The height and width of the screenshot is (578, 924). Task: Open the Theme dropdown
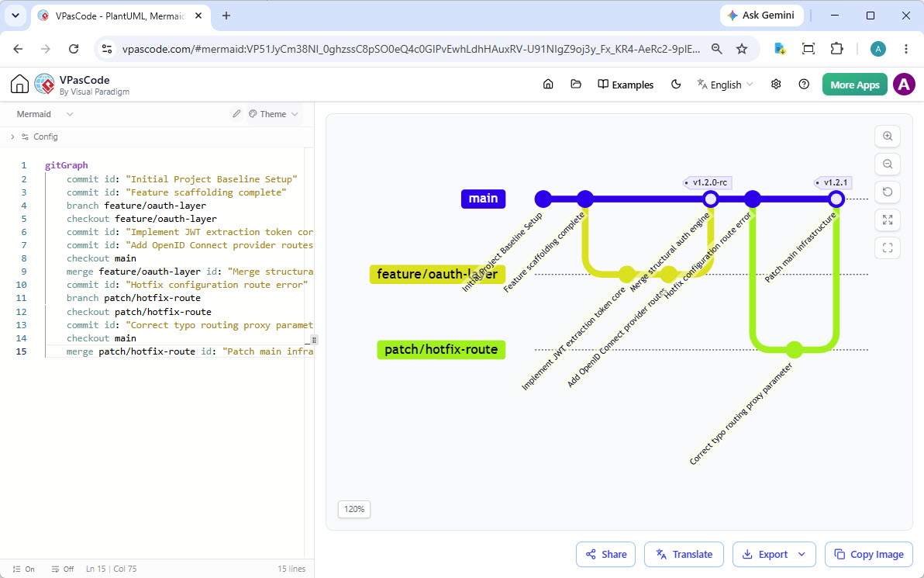(274, 114)
